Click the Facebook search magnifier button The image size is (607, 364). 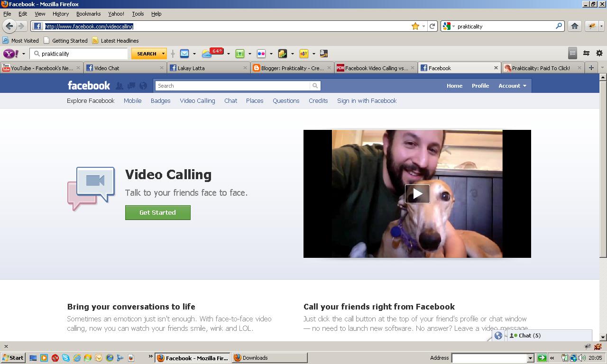pos(315,86)
